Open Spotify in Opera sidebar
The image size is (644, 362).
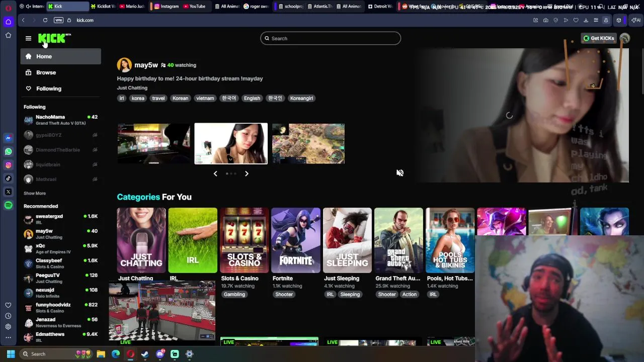(x=8, y=205)
